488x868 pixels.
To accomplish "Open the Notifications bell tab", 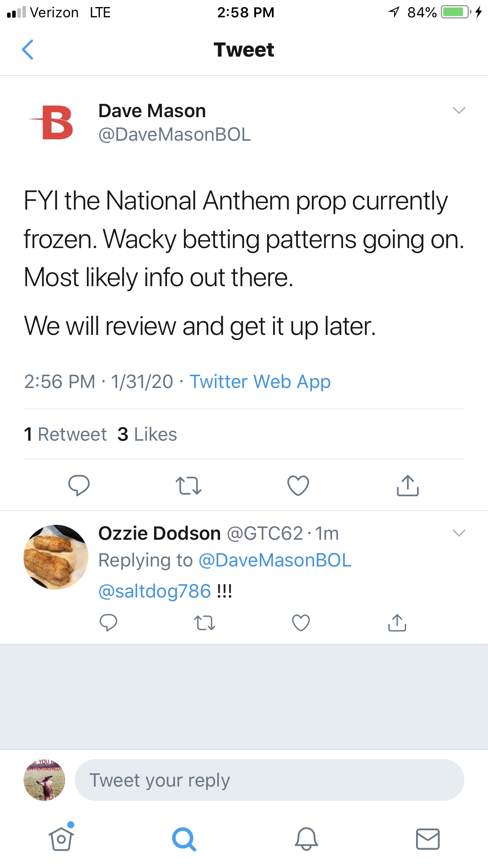I will point(306,839).
